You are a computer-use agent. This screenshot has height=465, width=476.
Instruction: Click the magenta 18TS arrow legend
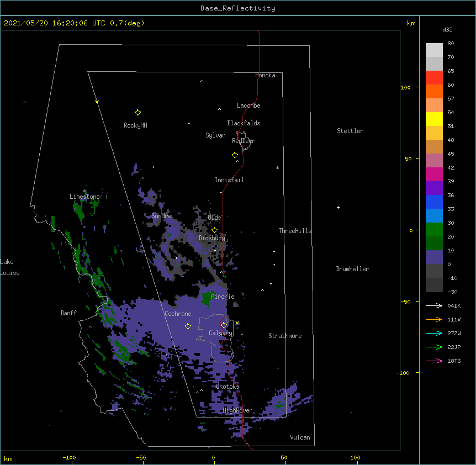coord(434,361)
